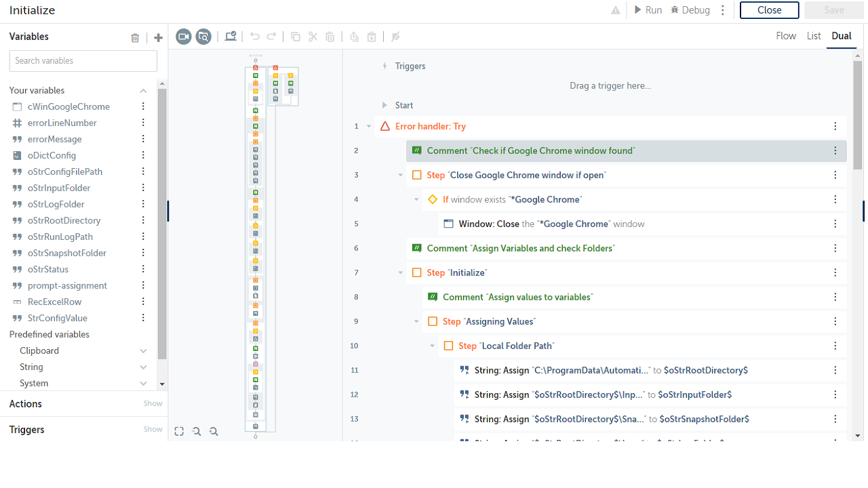
Task: Click the Search variables input field
Action: [83, 61]
